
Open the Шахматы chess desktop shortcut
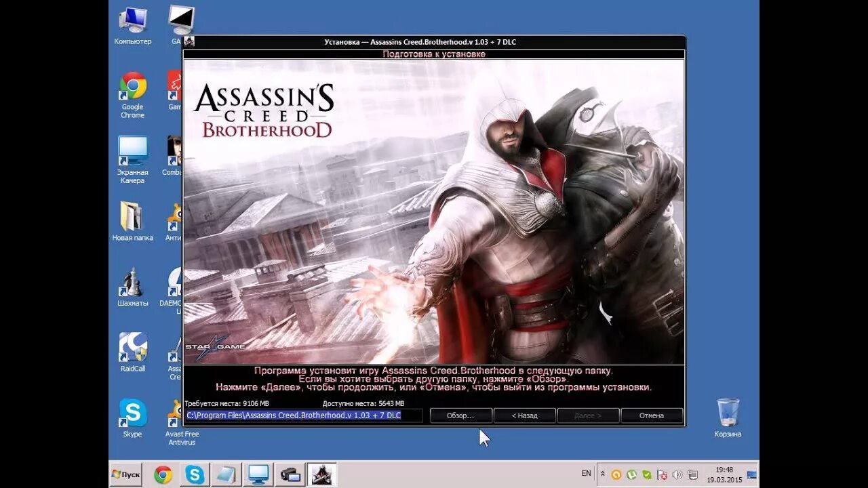pos(133,287)
